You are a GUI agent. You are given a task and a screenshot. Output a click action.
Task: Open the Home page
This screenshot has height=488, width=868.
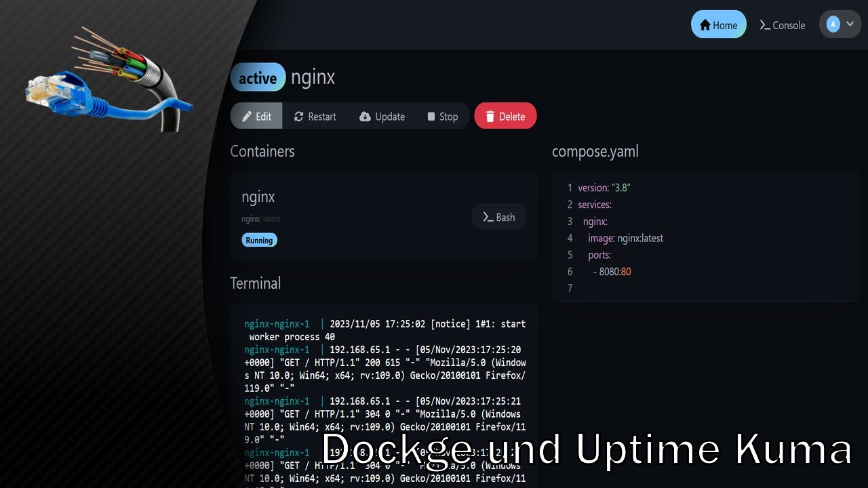719,24
